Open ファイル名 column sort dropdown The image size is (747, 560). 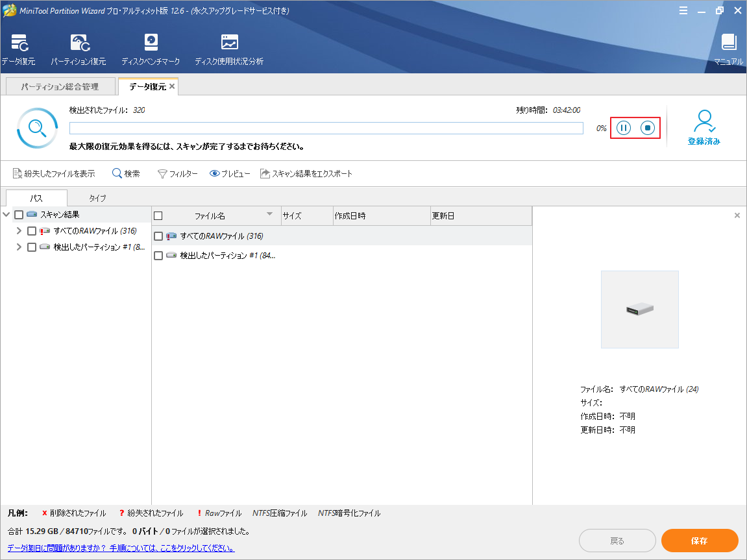coord(269,215)
